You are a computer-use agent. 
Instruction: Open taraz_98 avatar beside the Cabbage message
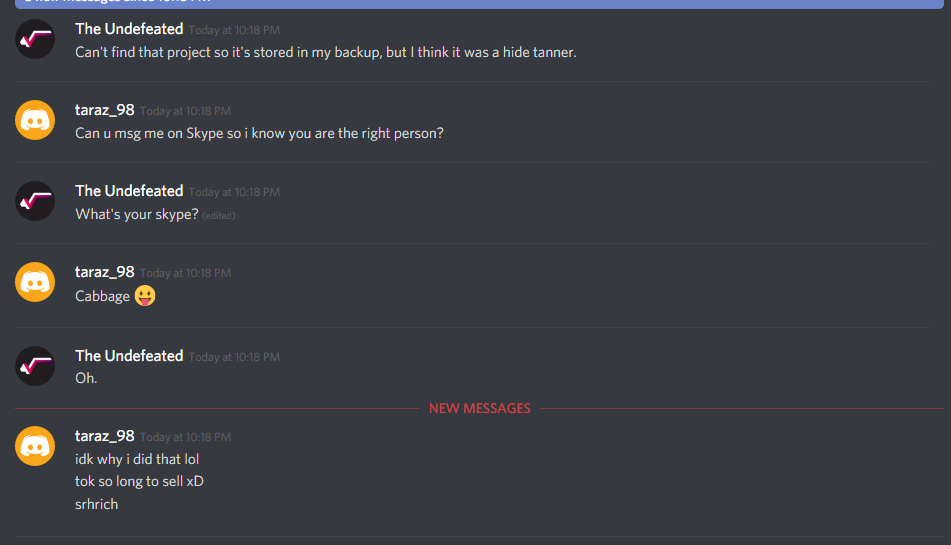pyautogui.click(x=35, y=282)
